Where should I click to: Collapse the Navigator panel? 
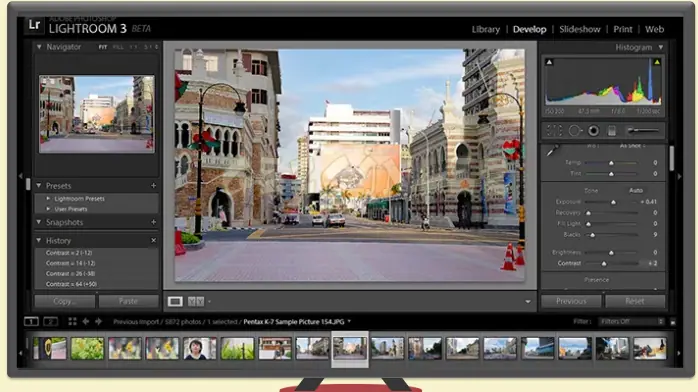(39, 47)
